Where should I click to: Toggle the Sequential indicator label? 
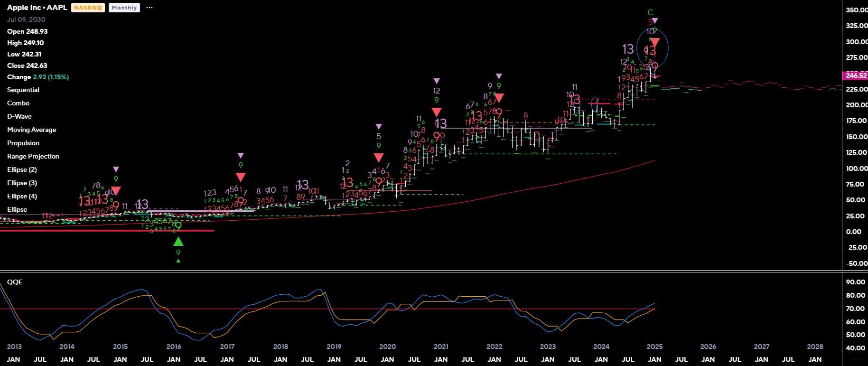(23, 90)
